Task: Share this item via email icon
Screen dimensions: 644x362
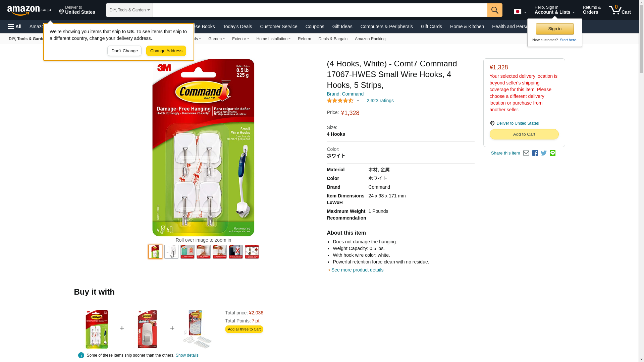Action: [x=526, y=153]
